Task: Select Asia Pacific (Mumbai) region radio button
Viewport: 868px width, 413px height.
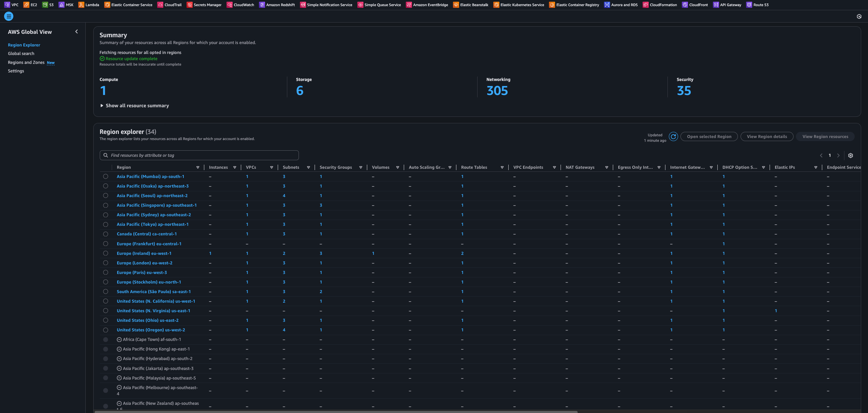Action: click(106, 177)
